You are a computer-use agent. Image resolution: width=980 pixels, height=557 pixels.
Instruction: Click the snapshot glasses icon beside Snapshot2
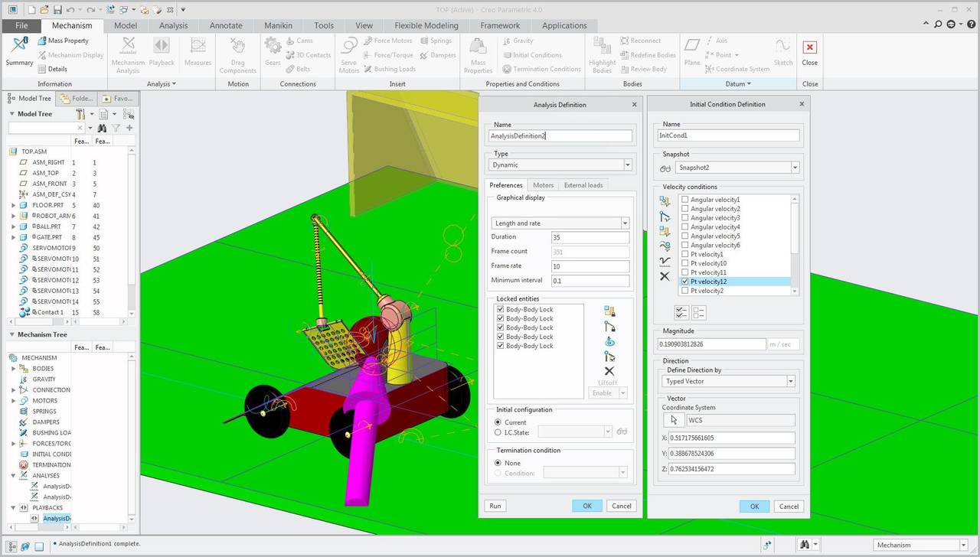click(x=665, y=168)
